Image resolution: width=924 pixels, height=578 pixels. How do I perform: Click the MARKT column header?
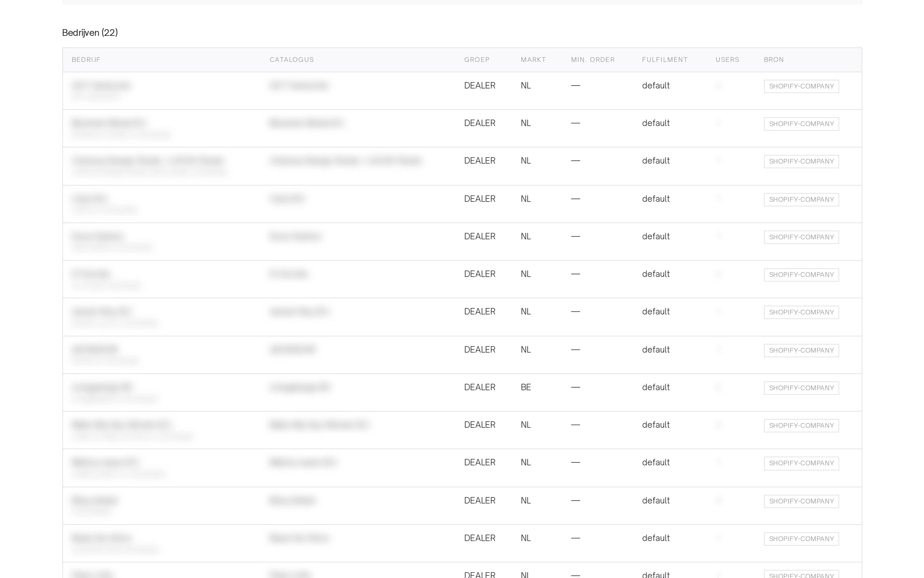pos(533,60)
